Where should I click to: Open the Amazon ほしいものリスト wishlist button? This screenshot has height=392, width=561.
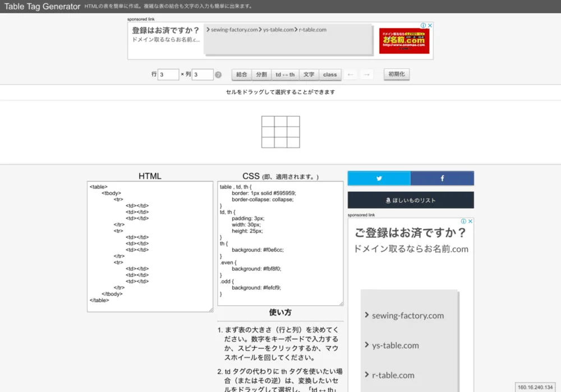click(x=411, y=200)
